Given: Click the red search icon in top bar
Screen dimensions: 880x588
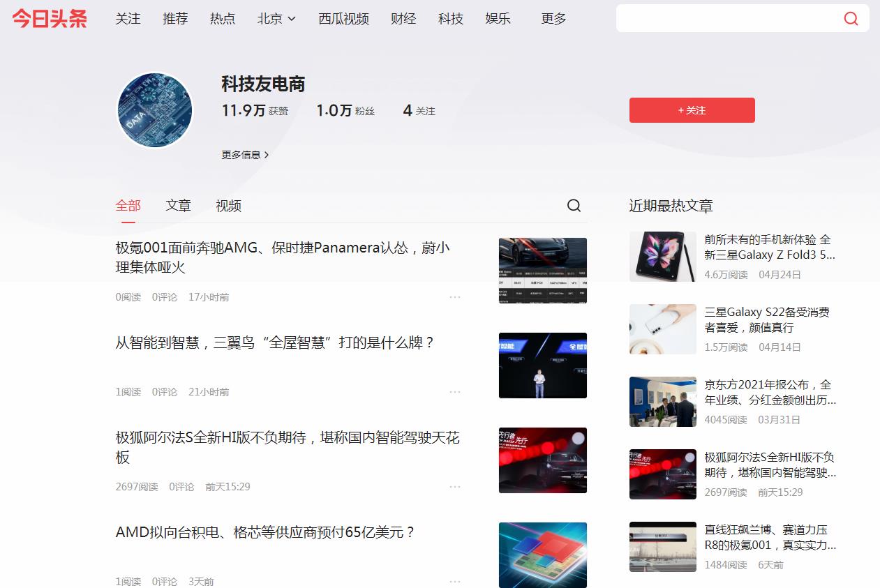Looking at the screenshot, I should click(851, 19).
